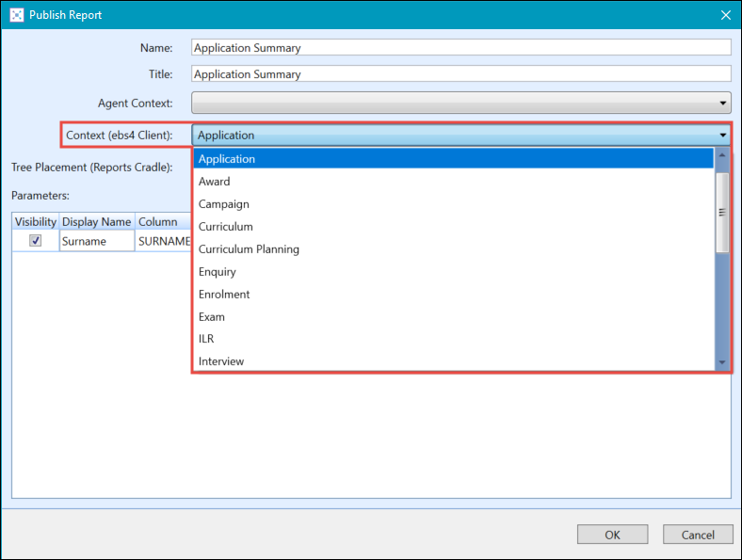Click the list scrollbar down arrow
The width and height of the screenshot is (742, 560).
point(722,362)
